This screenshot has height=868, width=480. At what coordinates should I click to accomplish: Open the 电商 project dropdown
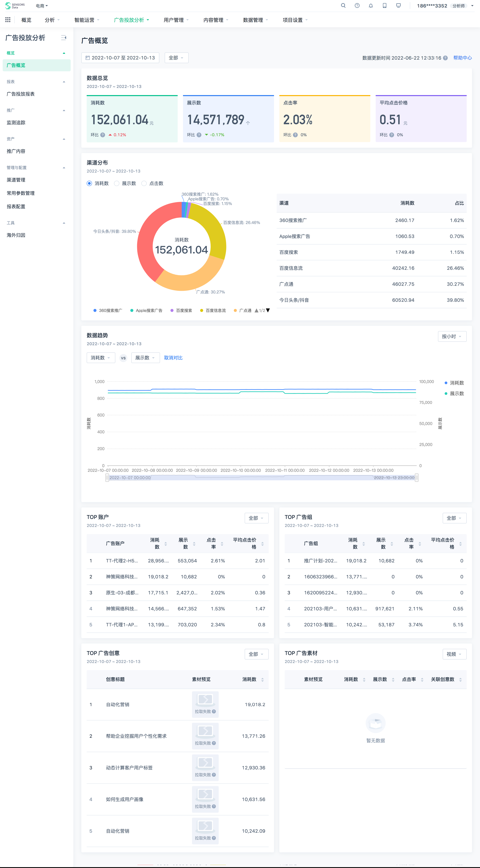(x=42, y=6)
